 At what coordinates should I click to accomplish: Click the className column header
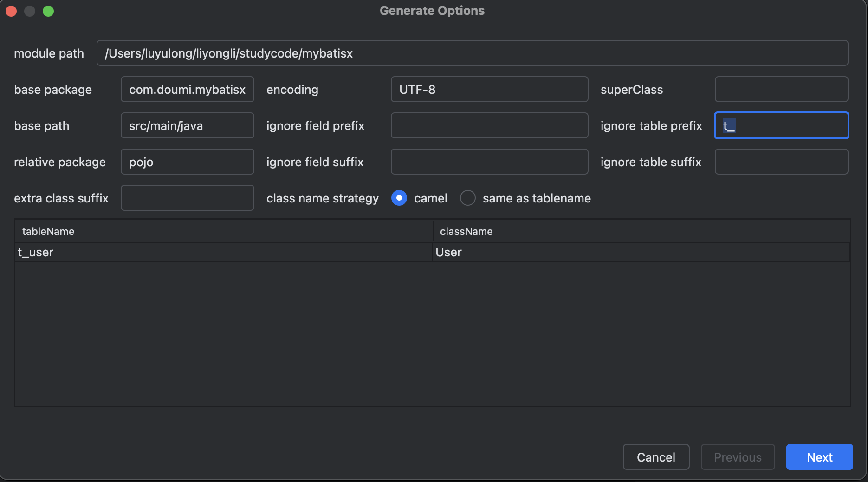(641, 231)
